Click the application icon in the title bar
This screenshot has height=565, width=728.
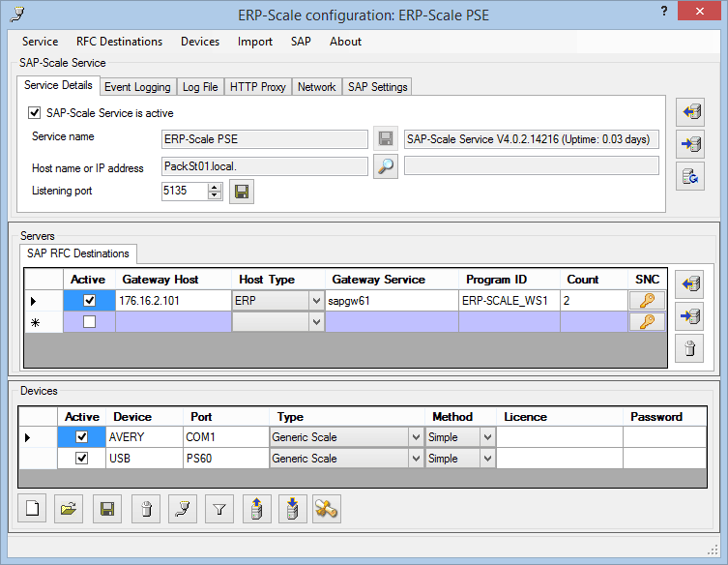[x=17, y=14]
